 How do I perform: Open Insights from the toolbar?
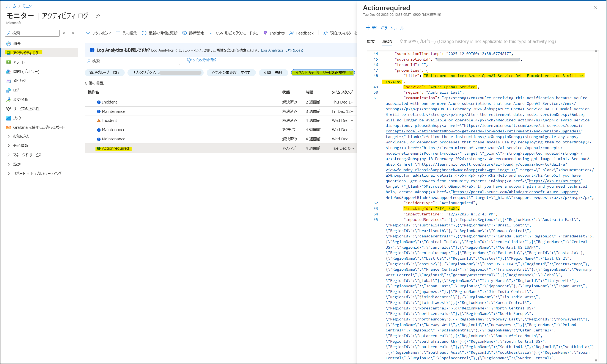click(x=274, y=33)
